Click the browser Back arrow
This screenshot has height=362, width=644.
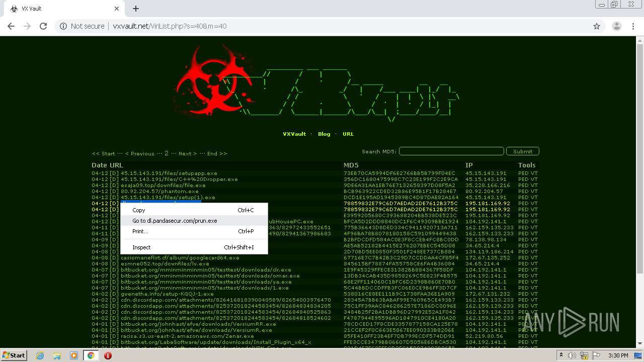12,26
